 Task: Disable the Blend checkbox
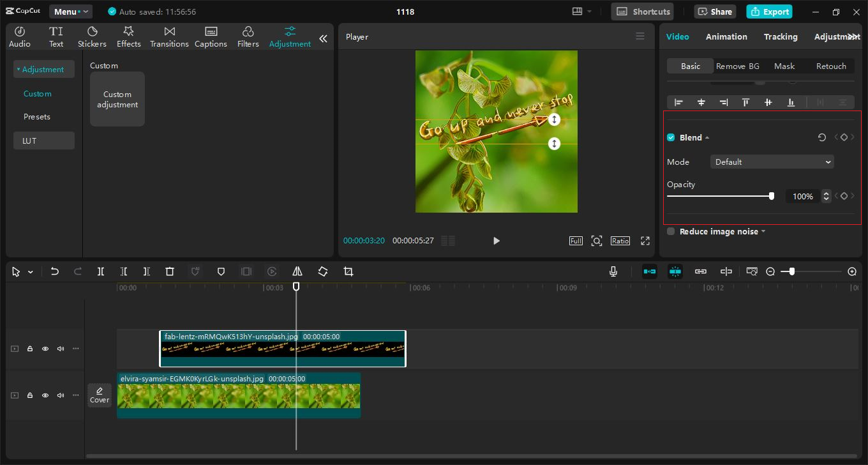click(671, 137)
